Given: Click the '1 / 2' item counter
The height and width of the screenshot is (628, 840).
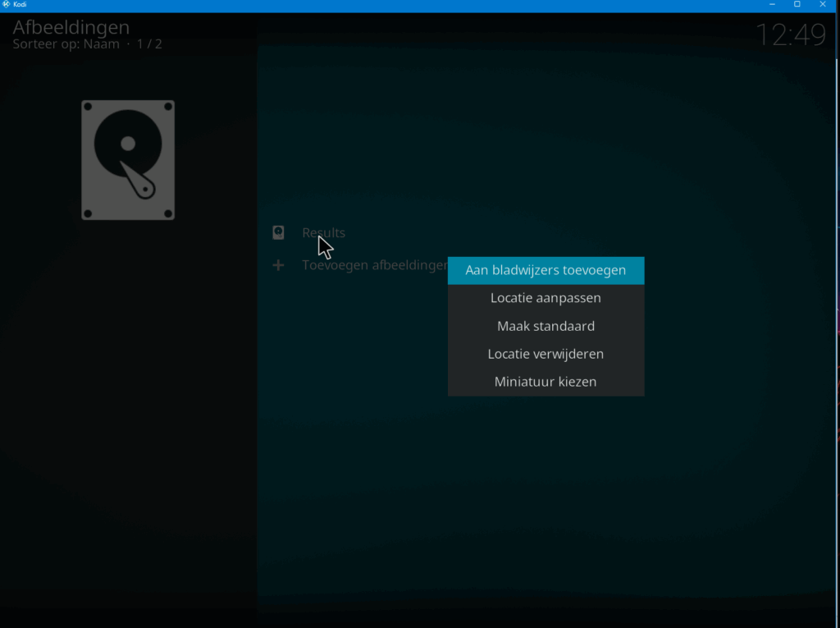Looking at the screenshot, I should click(x=148, y=44).
